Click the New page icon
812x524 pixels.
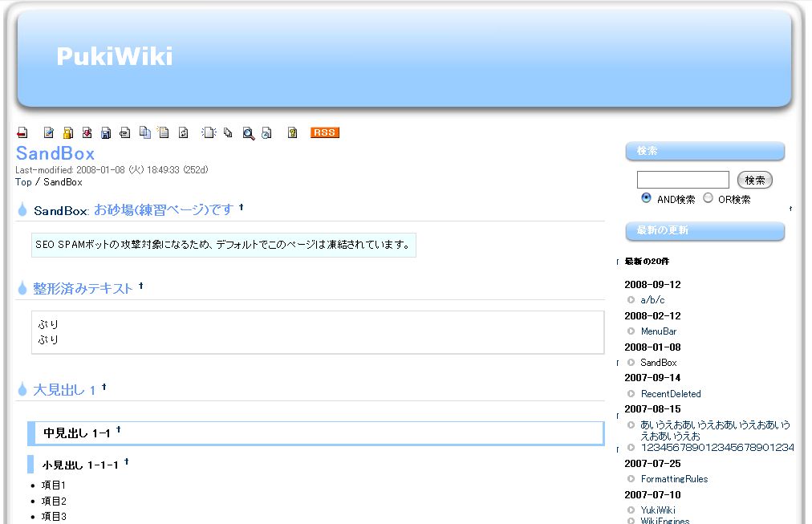(209, 133)
